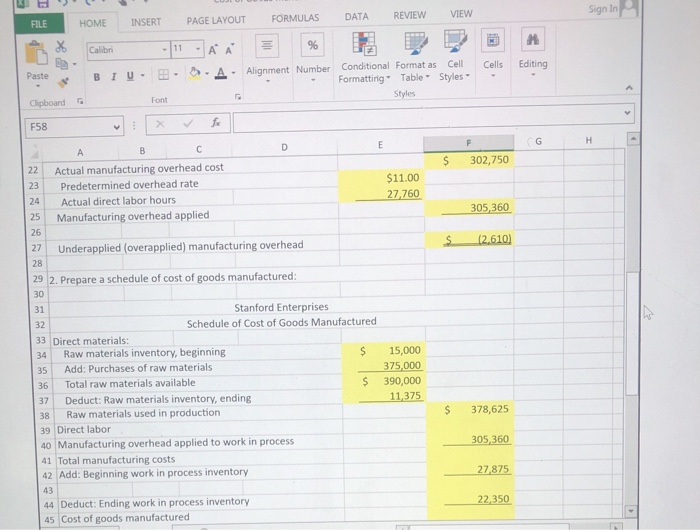Select the 378,625 raw materials used cell
The image size is (700, 530).
[471, 409]
